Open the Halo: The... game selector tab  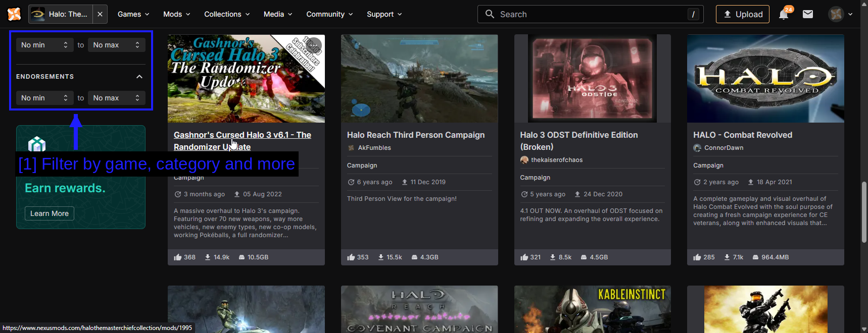point(61,14)
